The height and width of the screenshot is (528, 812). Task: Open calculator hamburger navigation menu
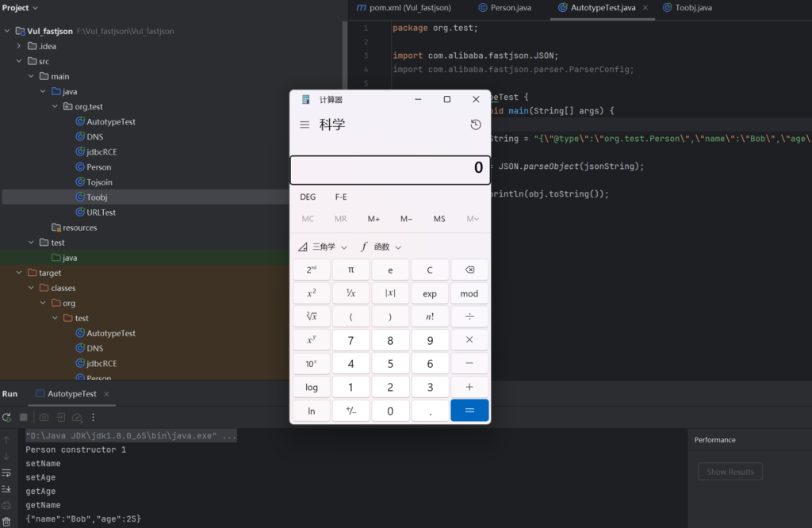pos(304,124)
